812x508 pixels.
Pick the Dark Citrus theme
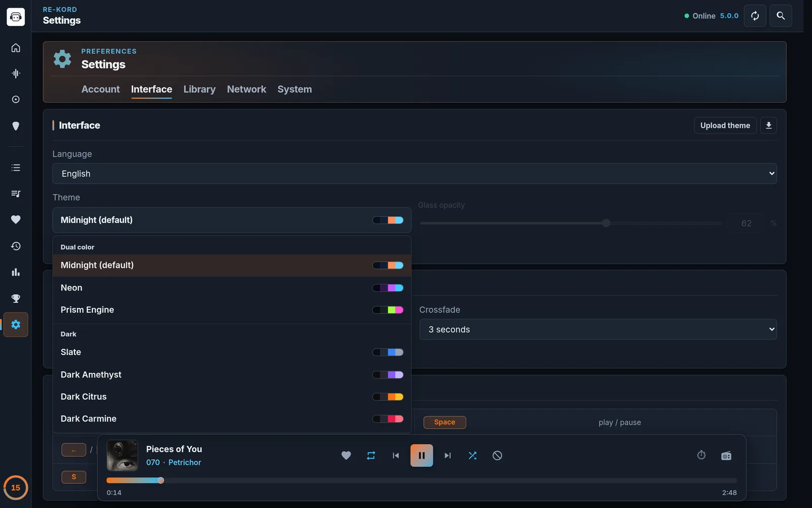pyautogui.click(x=232, y=397)
